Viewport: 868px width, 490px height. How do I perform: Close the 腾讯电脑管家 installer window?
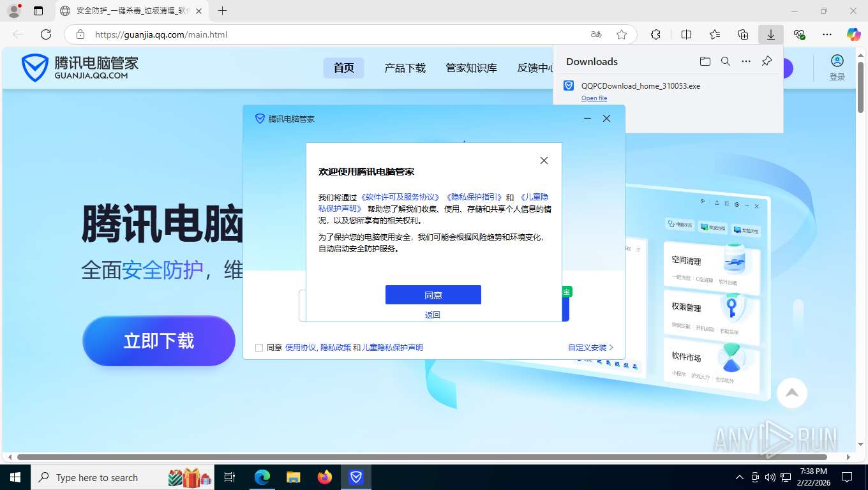pyautogui.click(x=606, y=119)
